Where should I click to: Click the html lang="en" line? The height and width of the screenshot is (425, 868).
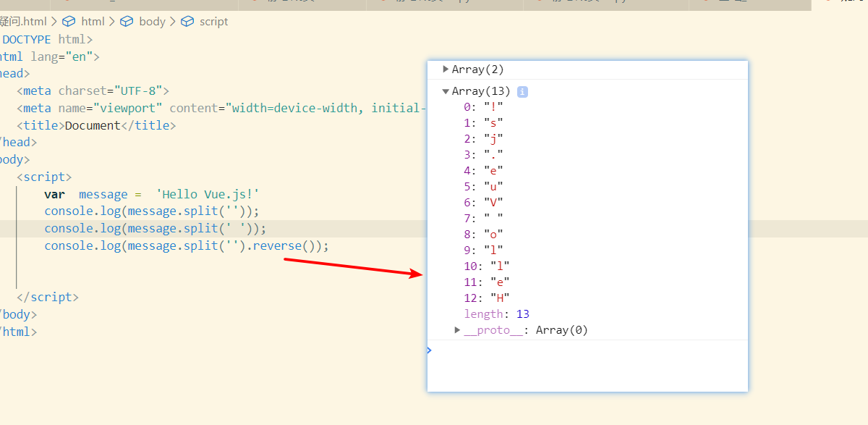pyautogui.click(x=50, y=56)
